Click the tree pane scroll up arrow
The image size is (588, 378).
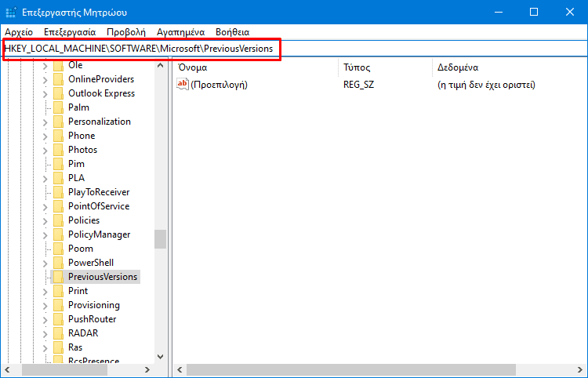pos(161,66)
